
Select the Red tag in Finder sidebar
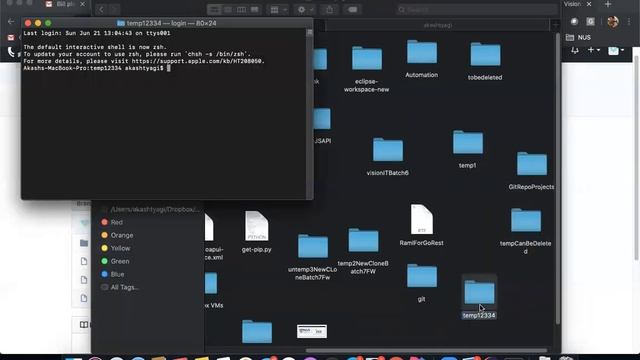112,222
